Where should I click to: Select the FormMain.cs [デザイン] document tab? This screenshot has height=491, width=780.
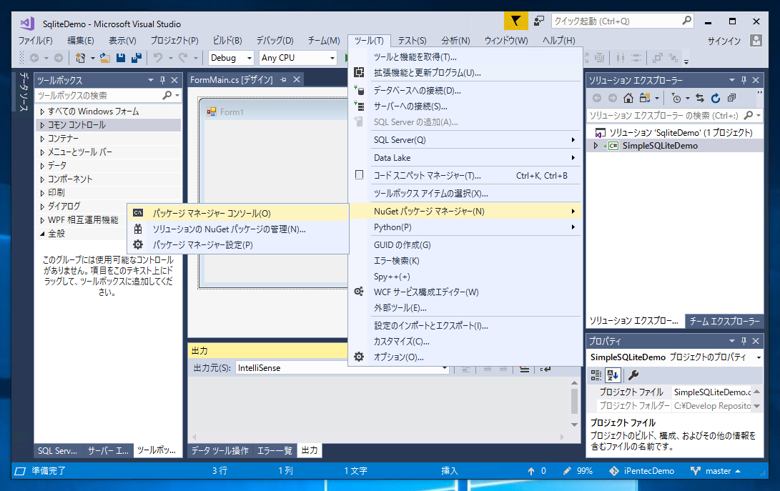point(231,80)
